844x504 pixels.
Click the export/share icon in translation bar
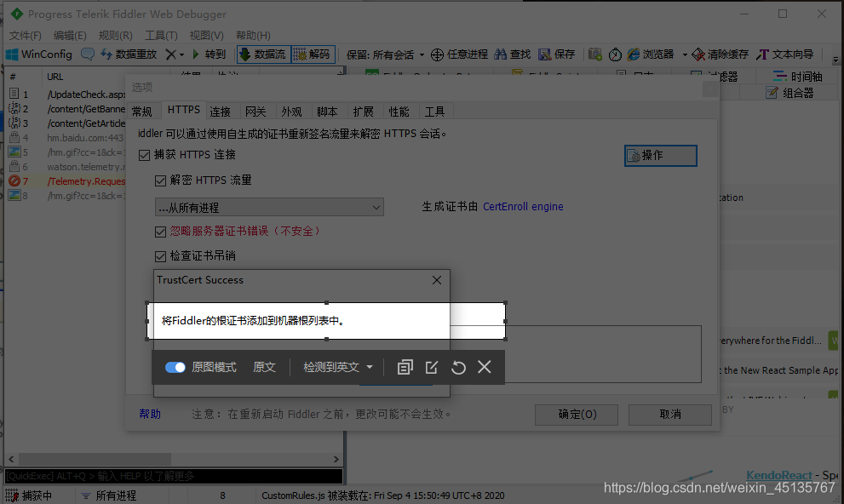(x=431, y=367)
